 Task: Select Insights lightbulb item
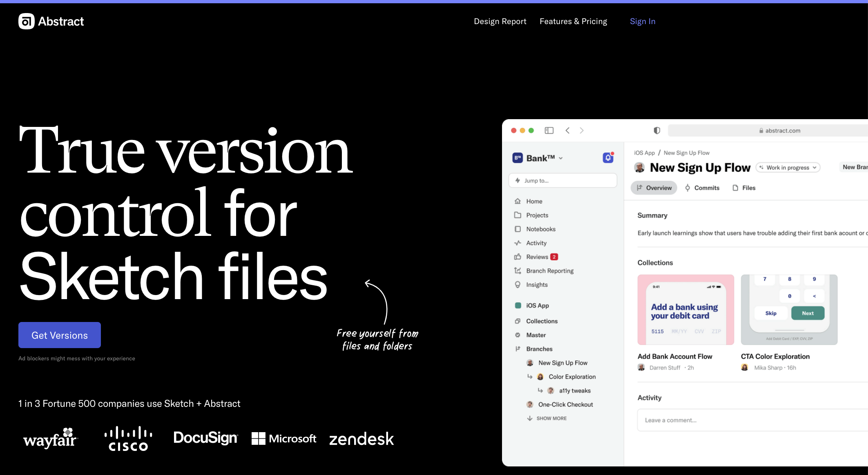(x=536, y=284)
